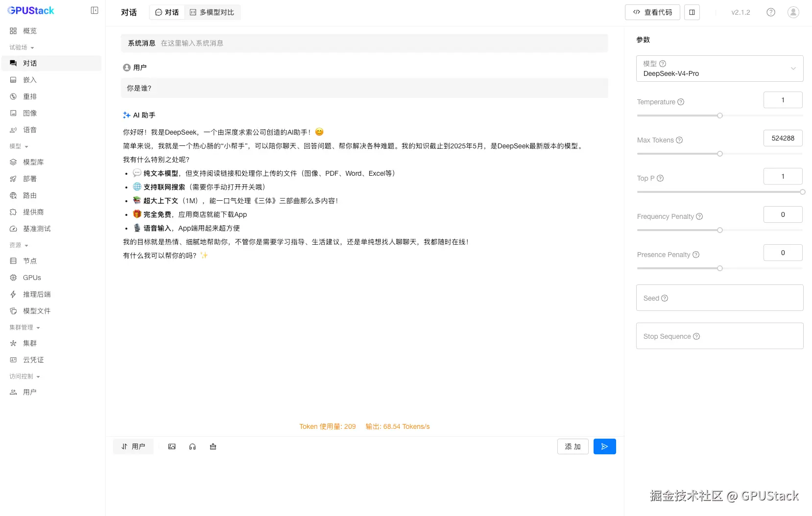Screen dimensions: 812x516
Task: Click the Token 使用量: 209 text
Action: point(328,426)
